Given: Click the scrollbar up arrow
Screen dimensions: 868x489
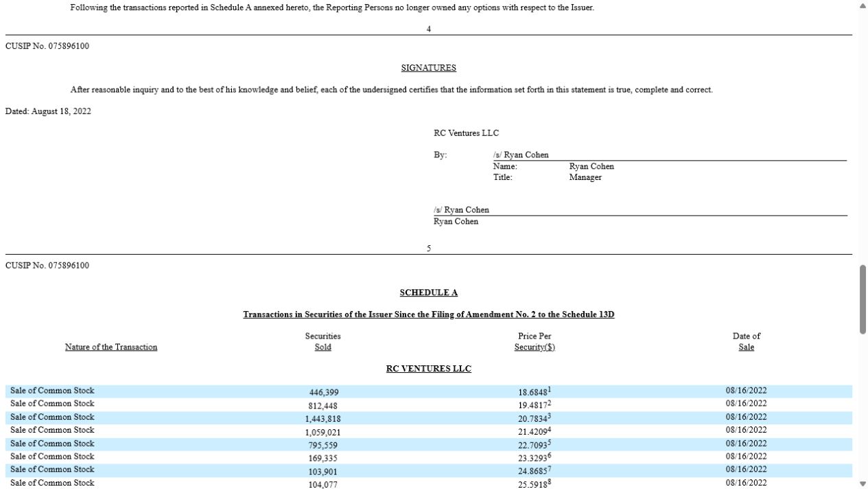Looking at the screenshot, I should coord(863,5).
